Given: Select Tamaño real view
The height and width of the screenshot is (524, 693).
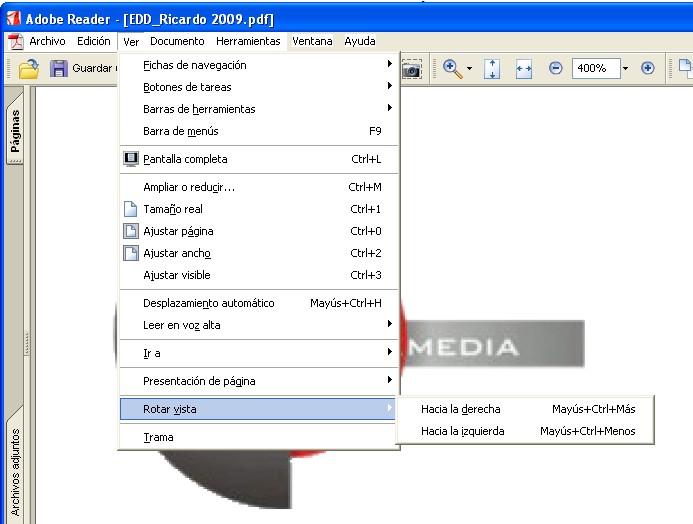Looking at the screenshot, I should [x=259, y=209].
